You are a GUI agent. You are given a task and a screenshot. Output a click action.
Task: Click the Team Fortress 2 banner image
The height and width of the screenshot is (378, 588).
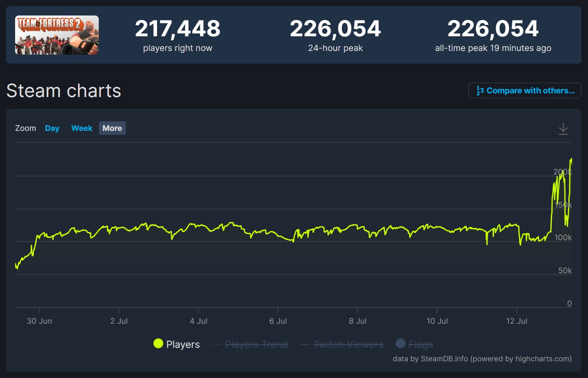57,35
